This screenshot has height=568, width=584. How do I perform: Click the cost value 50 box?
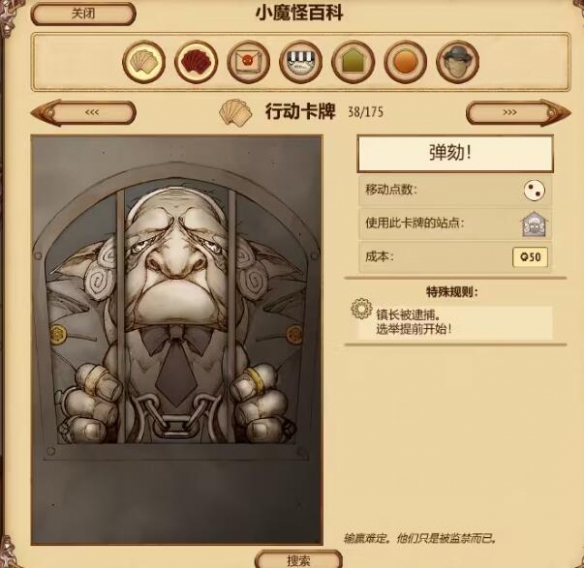click(530, 257)
